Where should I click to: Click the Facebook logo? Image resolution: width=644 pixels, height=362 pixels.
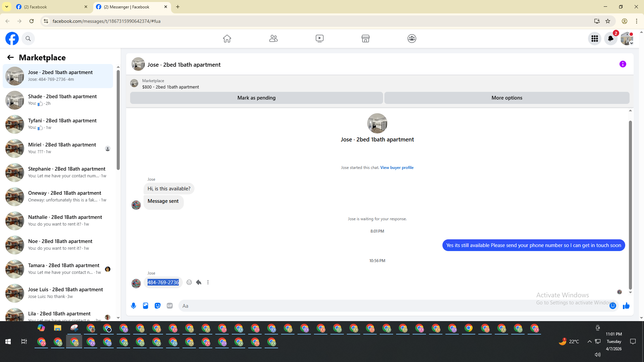(12, 39)
